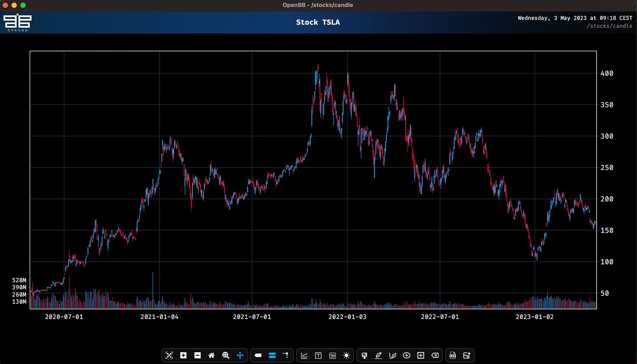637x364 pixels.
Task: Click the 2020-07-01 x-axis label
Action: coord(64,317)
